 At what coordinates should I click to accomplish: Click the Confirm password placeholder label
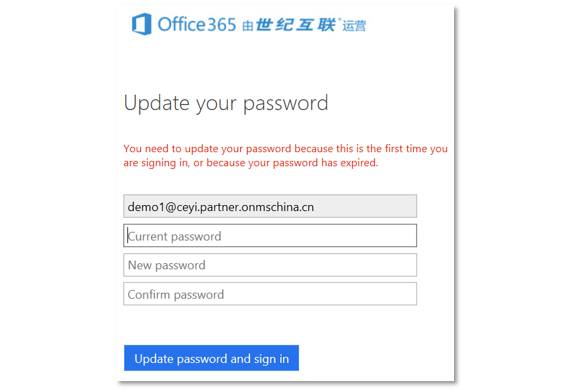click(176, 295)
